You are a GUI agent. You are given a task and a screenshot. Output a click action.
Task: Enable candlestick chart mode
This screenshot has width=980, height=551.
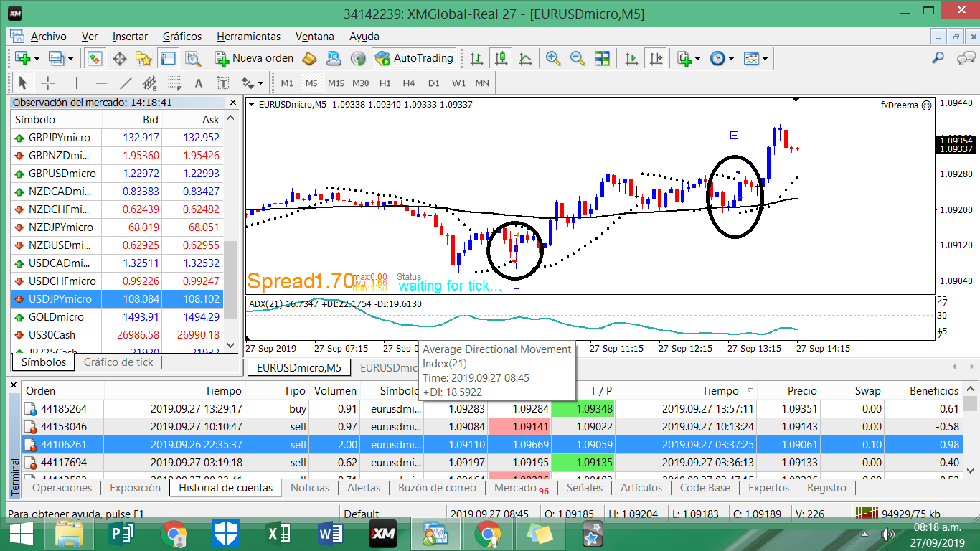501,58
